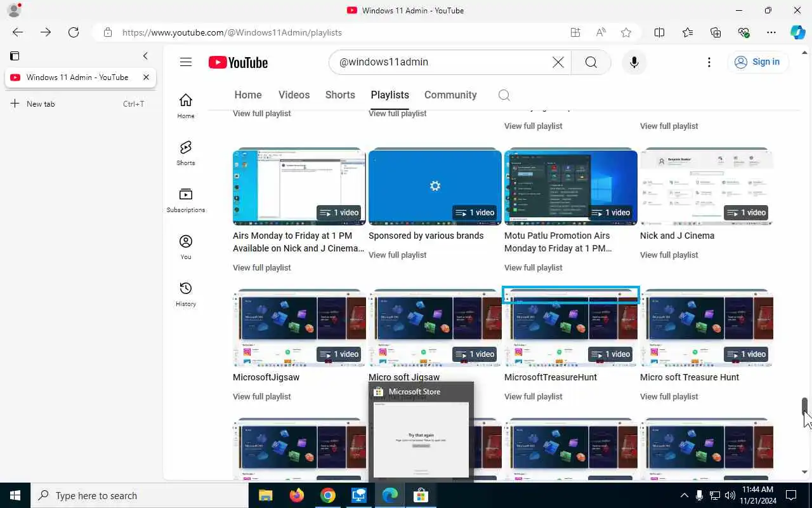Reload the YouTube page
This screenshot has height=508, width=812.
coord(74,32)
